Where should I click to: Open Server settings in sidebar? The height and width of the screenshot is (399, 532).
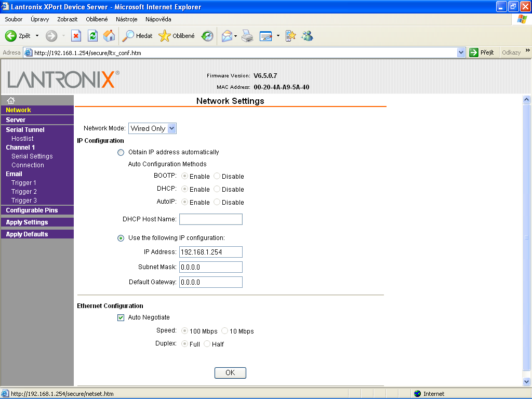point(16,120)
